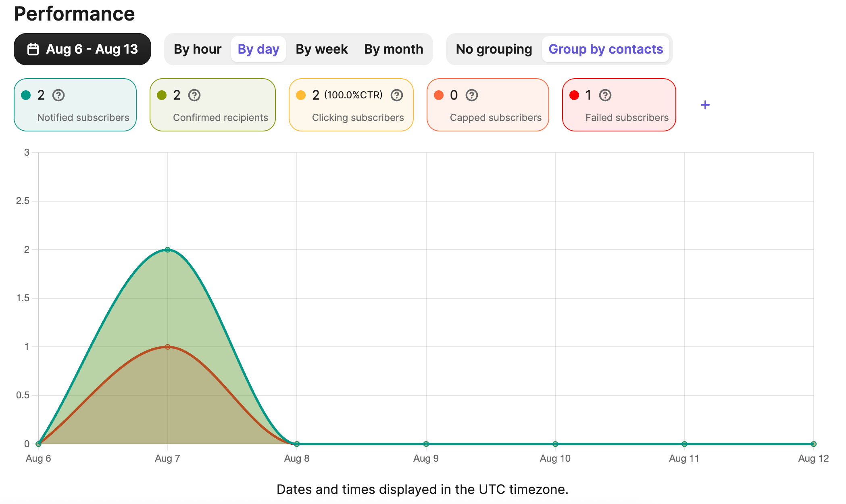Click the plus icon to add a metric
The height and width of the screenshot is (504, 846).
point(705,105)
